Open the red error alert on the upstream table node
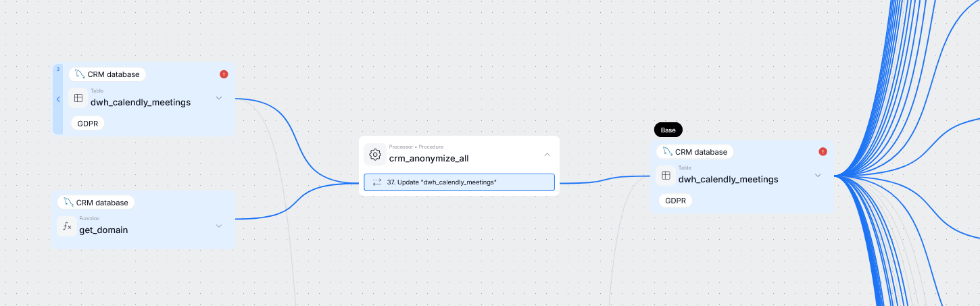 (224, 74)
